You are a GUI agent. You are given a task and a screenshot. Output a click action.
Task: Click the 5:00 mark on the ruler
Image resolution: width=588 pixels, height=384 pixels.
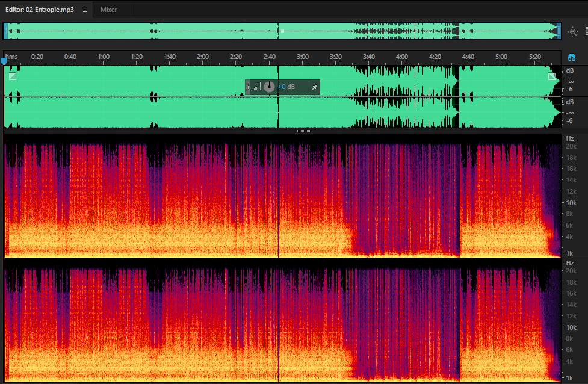501,57
